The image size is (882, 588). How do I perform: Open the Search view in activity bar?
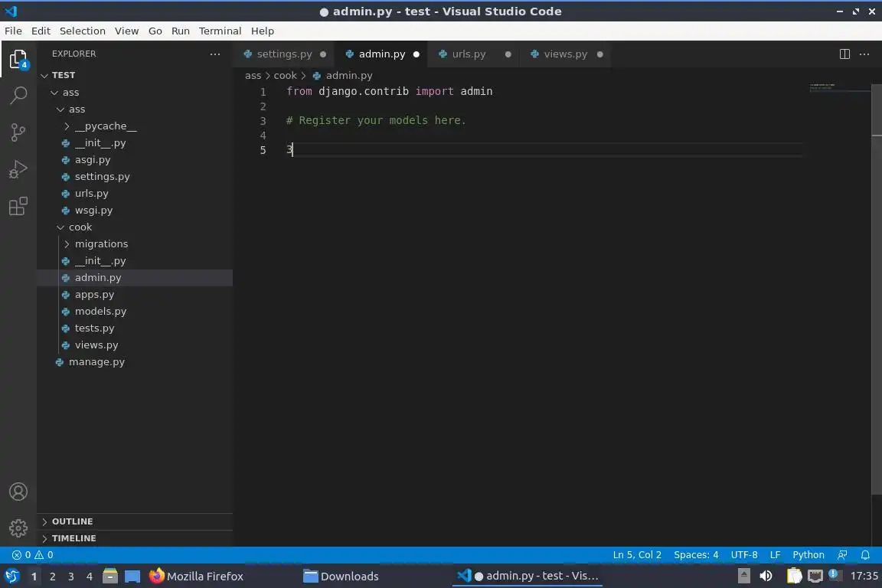[18, 96]
